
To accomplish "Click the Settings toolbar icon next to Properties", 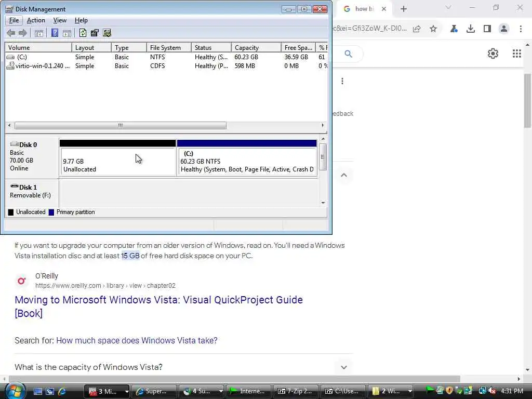I will 107,33.
